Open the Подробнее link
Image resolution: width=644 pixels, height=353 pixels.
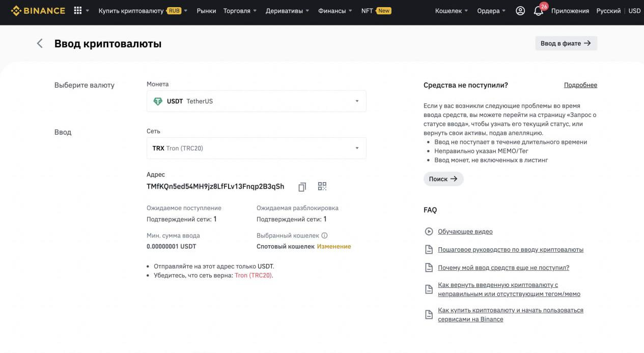pos(580,85)
